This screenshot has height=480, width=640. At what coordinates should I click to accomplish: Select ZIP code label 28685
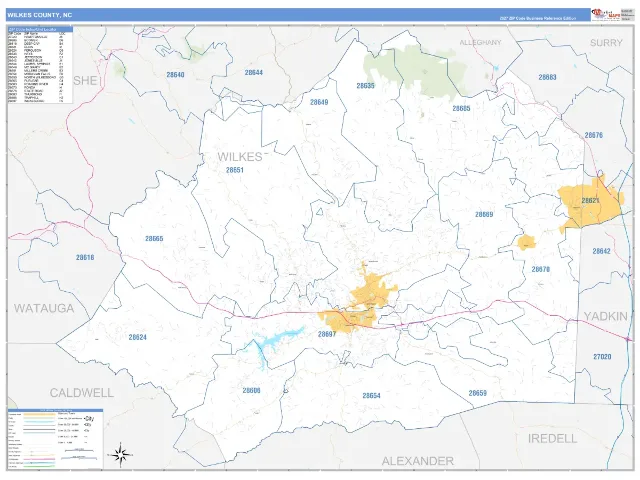pos(461,109)
